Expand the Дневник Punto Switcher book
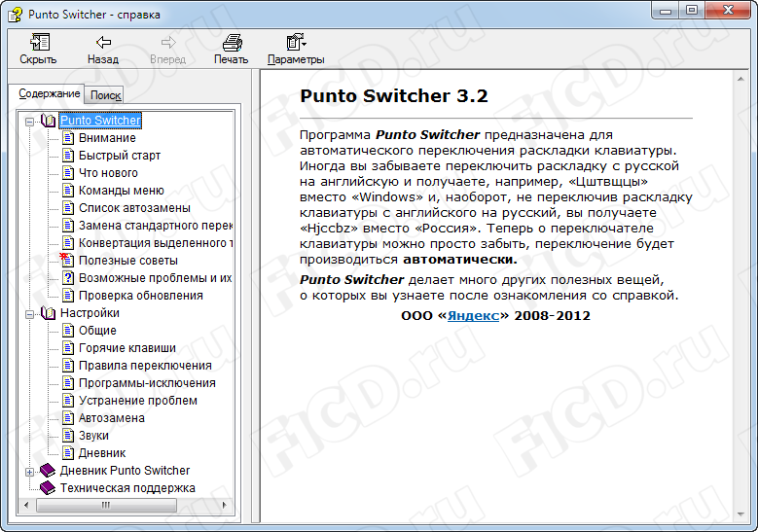Screen dimensions: 758x532 [30, 472]
